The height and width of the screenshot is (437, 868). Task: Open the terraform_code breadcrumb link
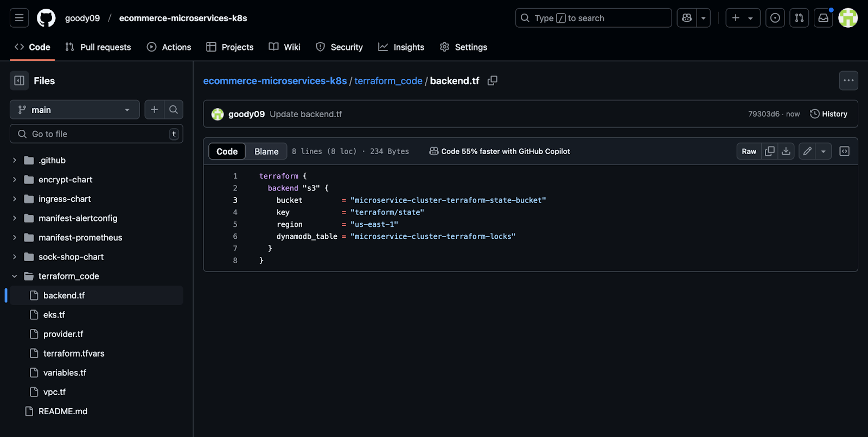point(388,81)
